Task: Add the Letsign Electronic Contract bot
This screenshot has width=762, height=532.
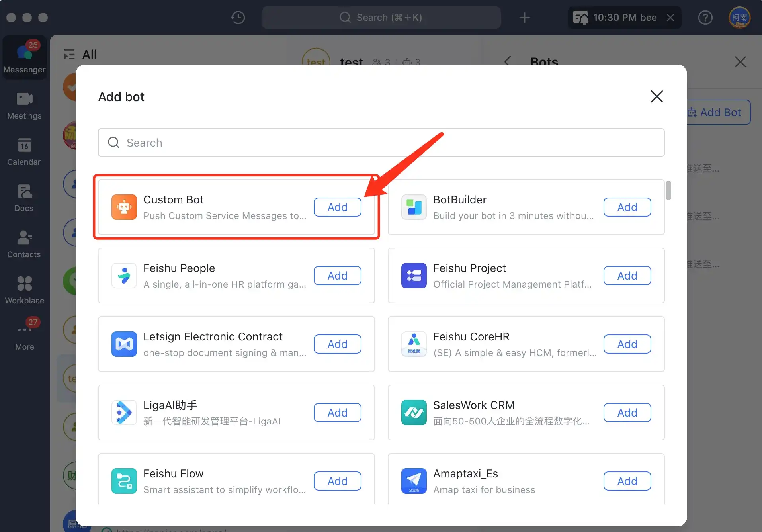Action: tap(338, 344)
